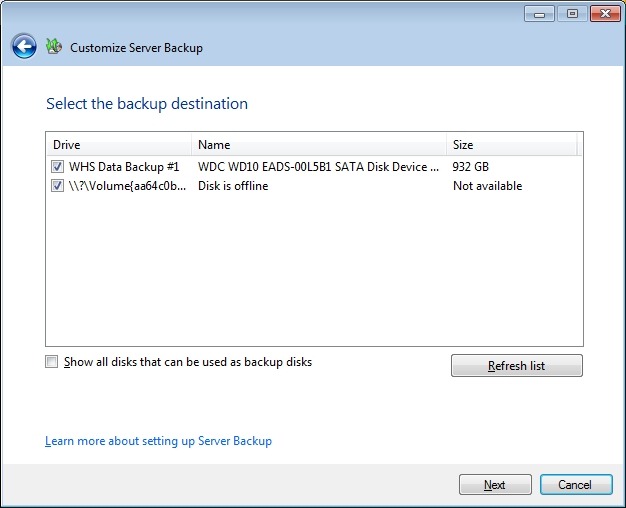
Task: Proceed with the Next button
Action: point(495,485)
